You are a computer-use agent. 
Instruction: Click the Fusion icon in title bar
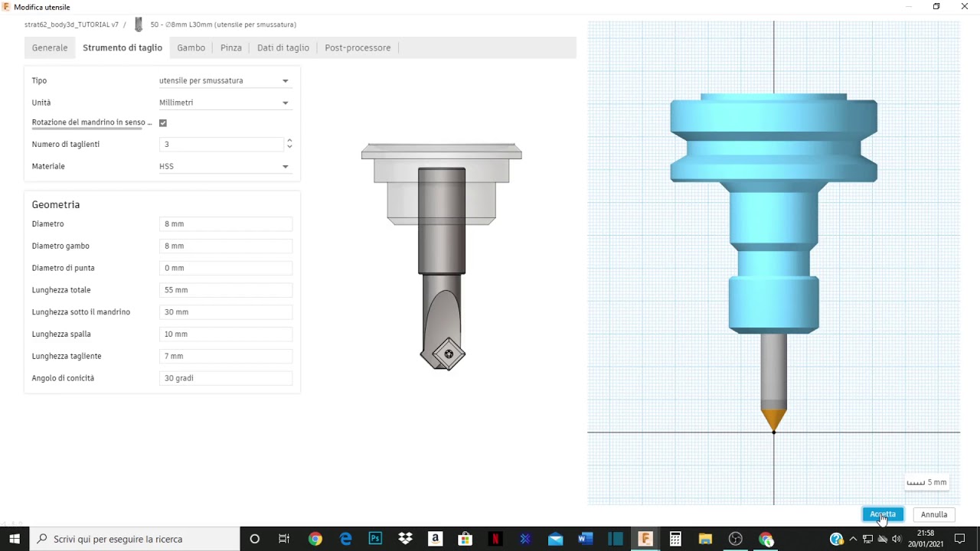(x=6, y=7)
